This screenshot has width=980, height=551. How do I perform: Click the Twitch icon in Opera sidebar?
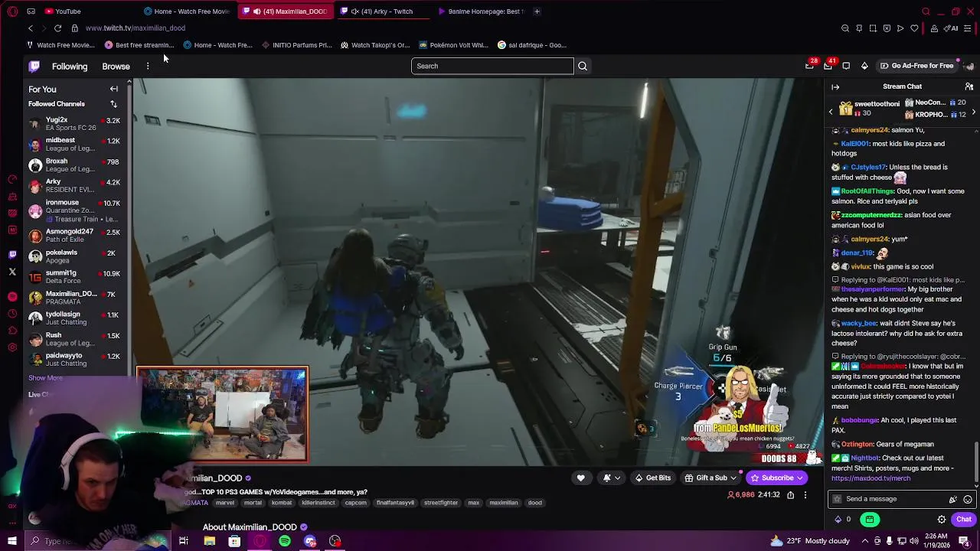[x=12, y=255]
